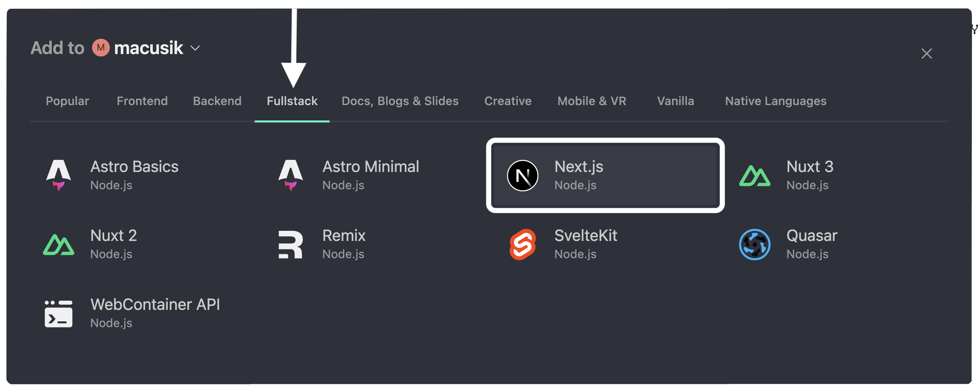Select the SvelteKit logo icon

523,244
